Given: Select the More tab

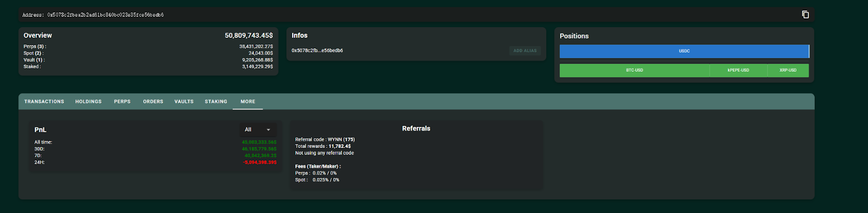Looking at the screenshot, I should pos(248,101).
